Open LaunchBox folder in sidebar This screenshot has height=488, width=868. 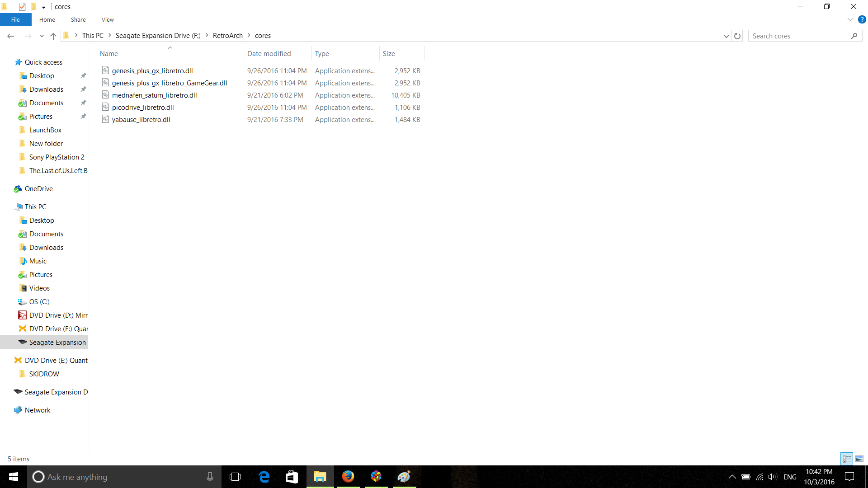tap(45, 130)
